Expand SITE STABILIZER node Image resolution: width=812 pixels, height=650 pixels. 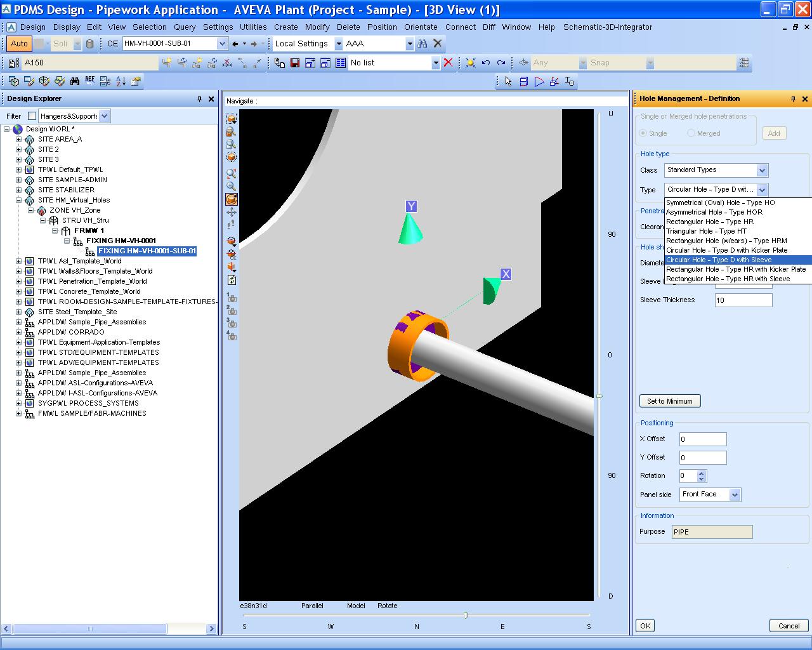pyautogui.click(x=18, y=190)
